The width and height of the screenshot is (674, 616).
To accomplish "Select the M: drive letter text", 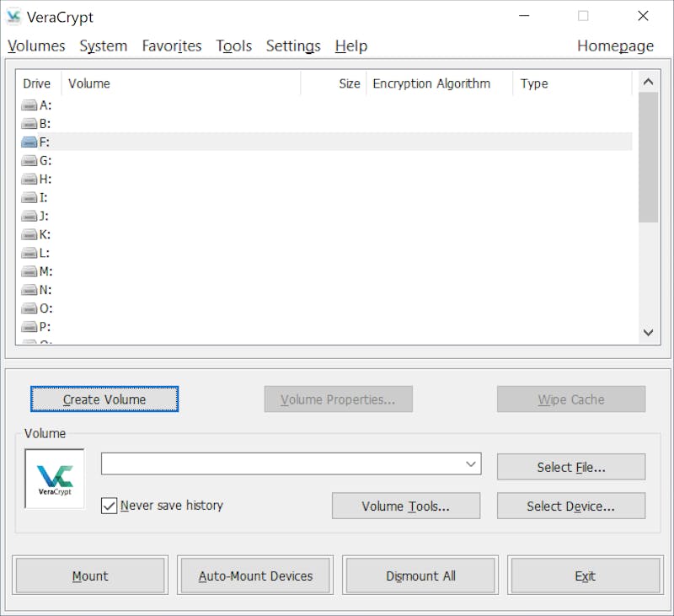I will point(46,271).
